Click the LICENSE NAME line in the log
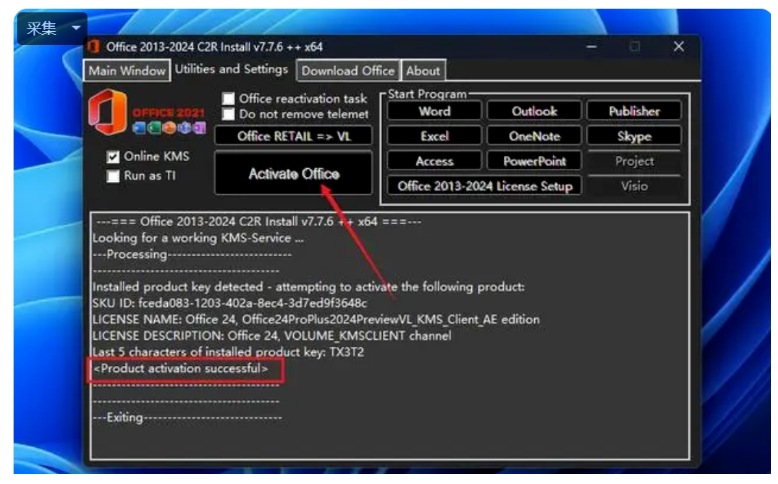Screen dimensions: 778x484 [x=316, y=319]
